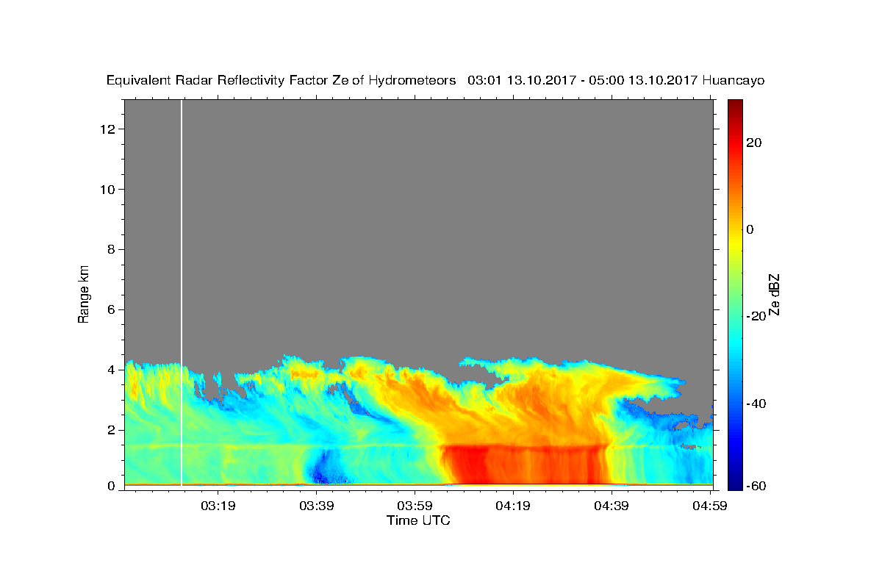The width and height of the screenshot is (882, 588).
Task: Click the colorbar value -40 label
Action: click(x=756, y=403)
